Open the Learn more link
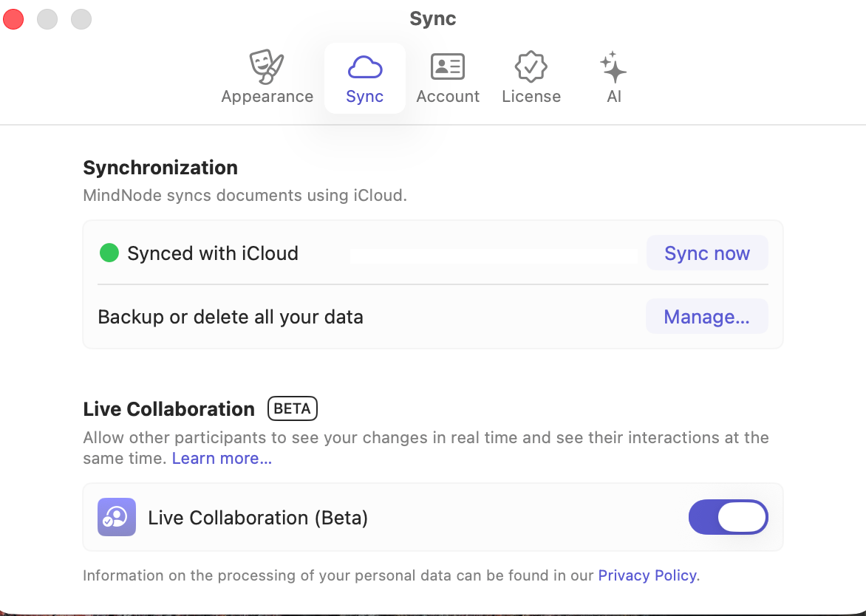This screenshot has height=616, width=866. tap(221, 458)
